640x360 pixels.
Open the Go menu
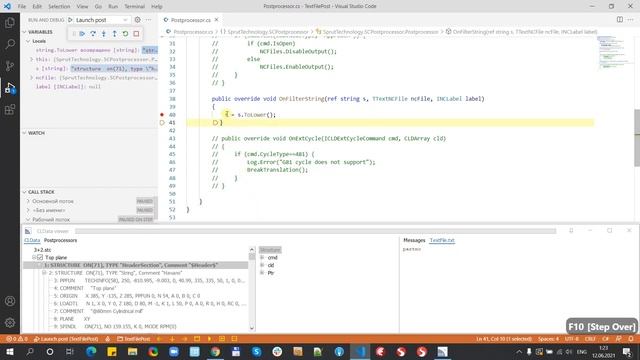(98, 7)
